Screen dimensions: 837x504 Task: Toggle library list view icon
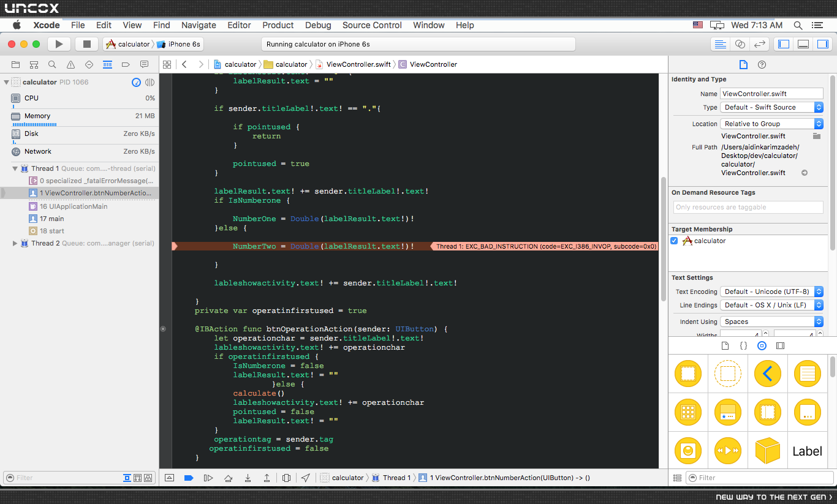pyautogui.click(x=677, y=478)
